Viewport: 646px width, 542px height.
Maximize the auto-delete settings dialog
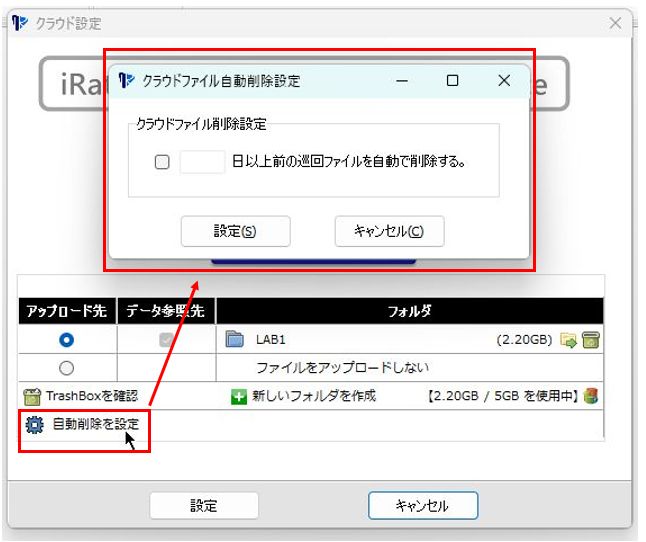[x=452, y=81]
